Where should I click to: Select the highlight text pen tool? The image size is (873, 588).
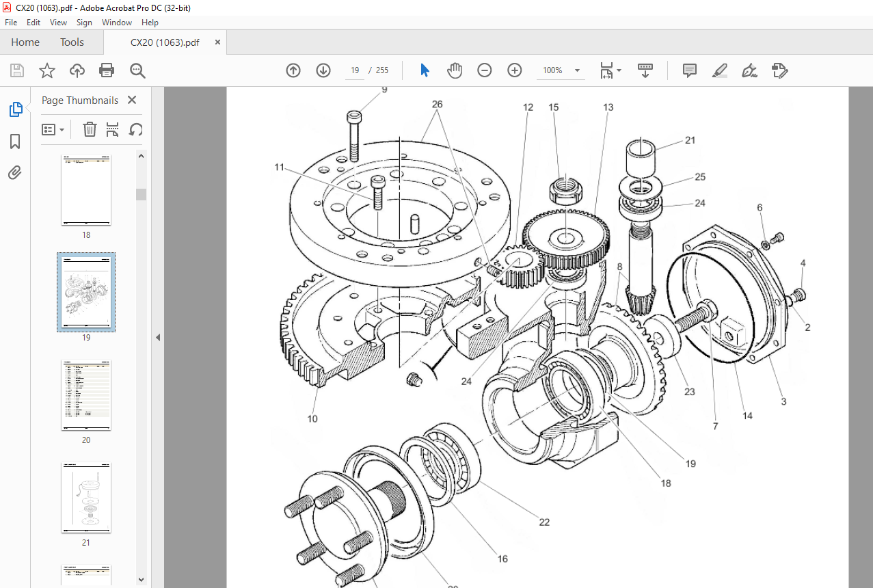click(719, 70)
